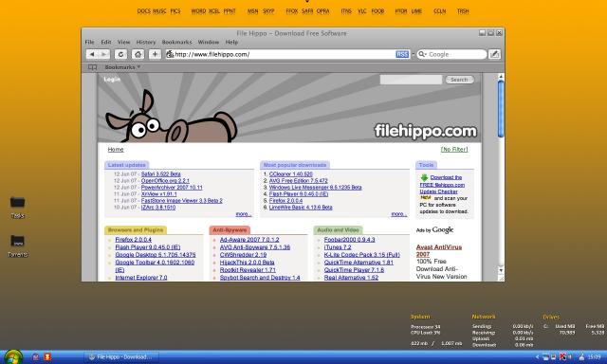Image resolution: width=607 pixels, height=364 pixels.
Task: Open the History menu
Action: click(146, 42)
